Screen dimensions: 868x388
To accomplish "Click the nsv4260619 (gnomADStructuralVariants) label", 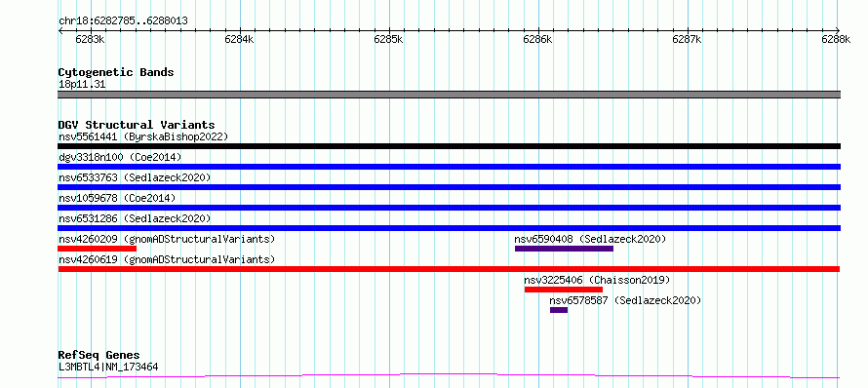I will pyautogui.click(x=167, y=259).
